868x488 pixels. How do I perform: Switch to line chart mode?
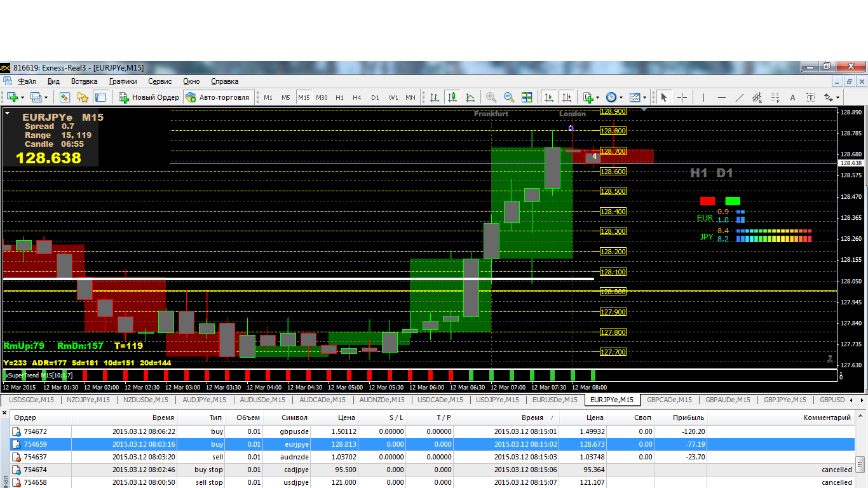tap(470, 97)
